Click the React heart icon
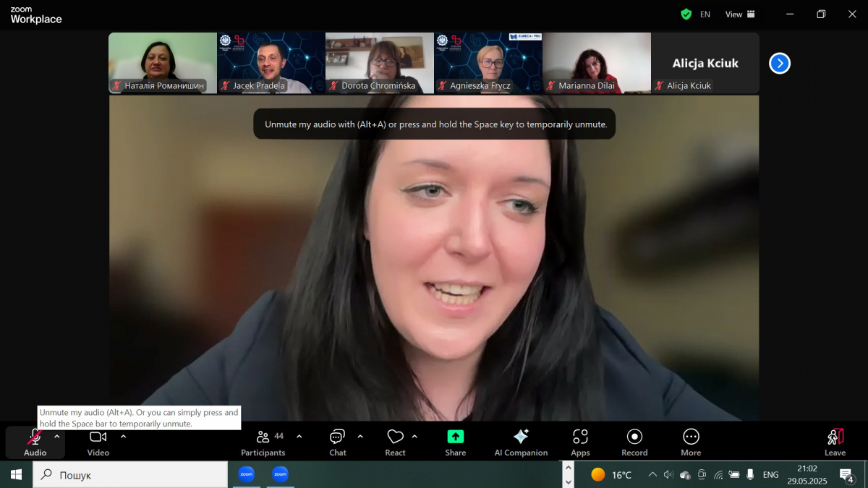 395,437
